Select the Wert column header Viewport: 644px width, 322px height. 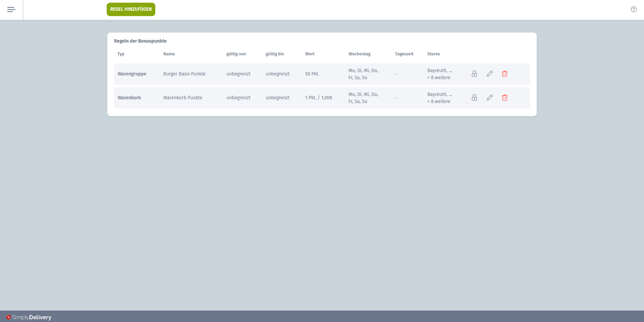click(x=310, y=54)
